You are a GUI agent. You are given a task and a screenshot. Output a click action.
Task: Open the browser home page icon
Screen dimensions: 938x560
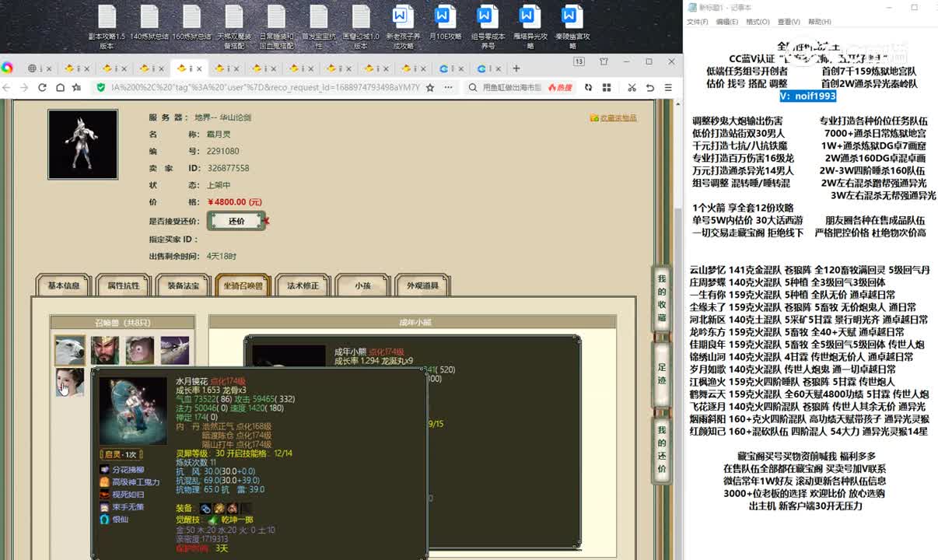pos(60,88)
